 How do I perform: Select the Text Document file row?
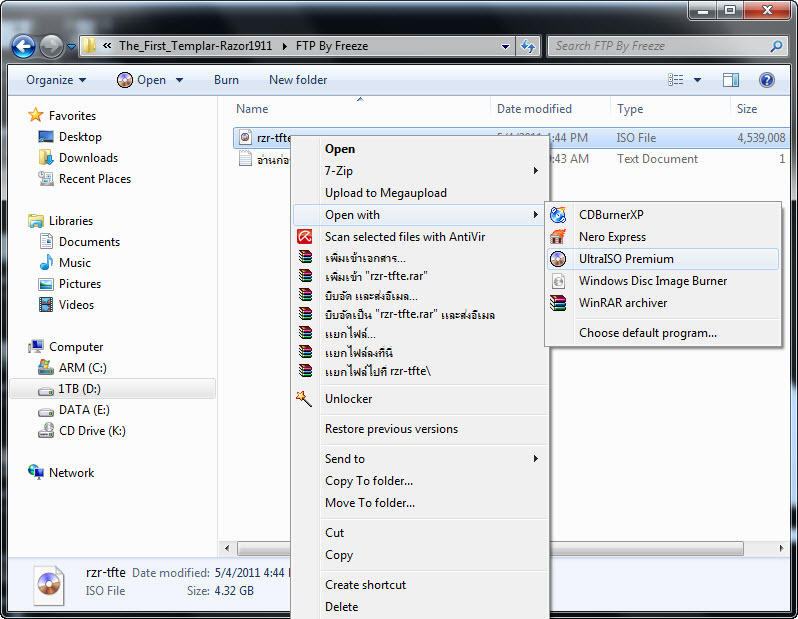tap(511, 159)
